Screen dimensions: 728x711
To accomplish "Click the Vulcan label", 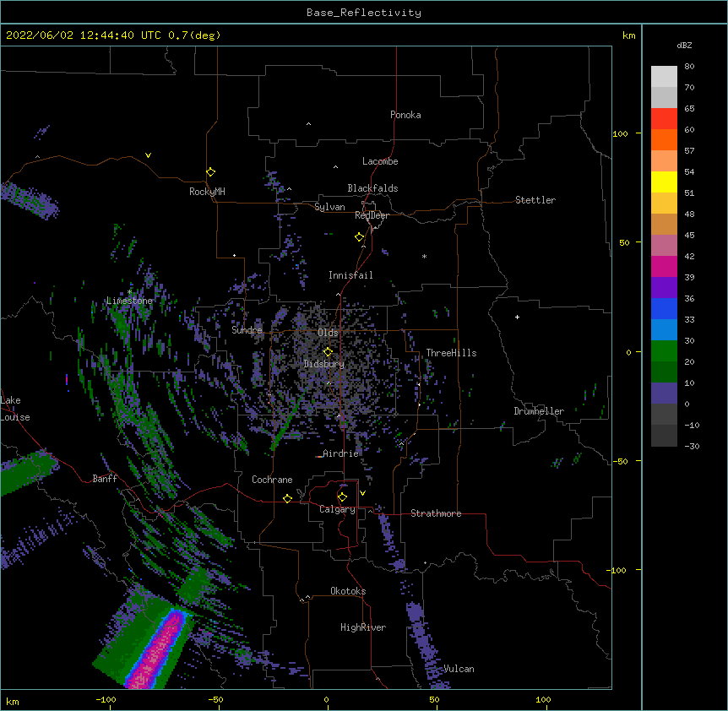I will pos(459,669).
